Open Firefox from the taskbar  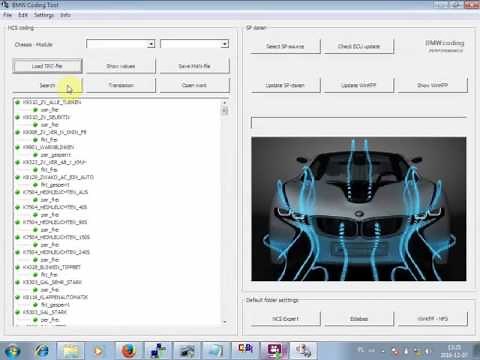pos(128,351)
